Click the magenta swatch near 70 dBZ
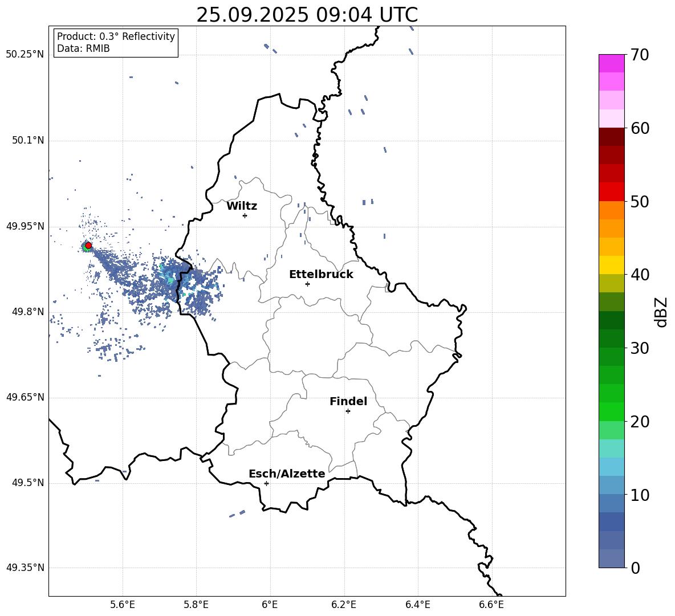 click(x=611, y=63)
